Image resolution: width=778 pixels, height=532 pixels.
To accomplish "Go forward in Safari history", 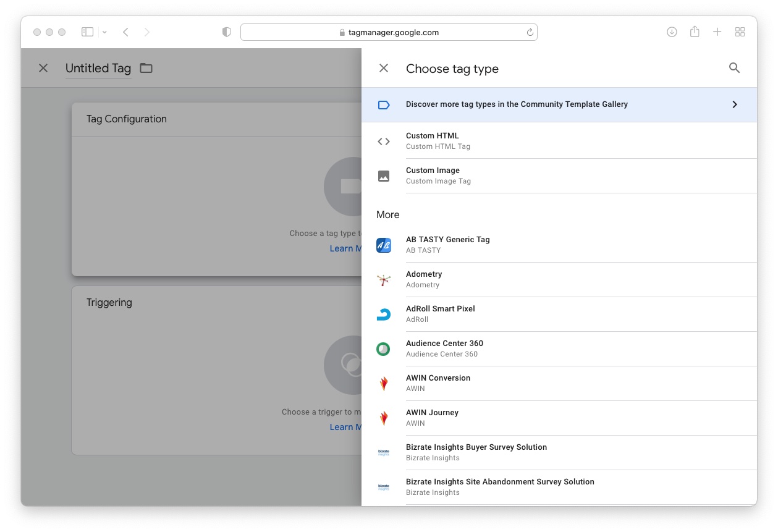I will pyautogui.click(x=146, y=32).
